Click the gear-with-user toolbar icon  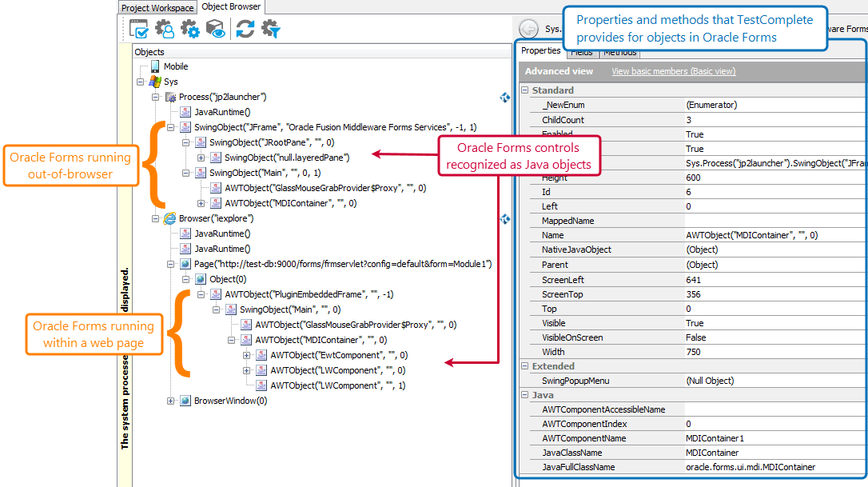point(165,29)
